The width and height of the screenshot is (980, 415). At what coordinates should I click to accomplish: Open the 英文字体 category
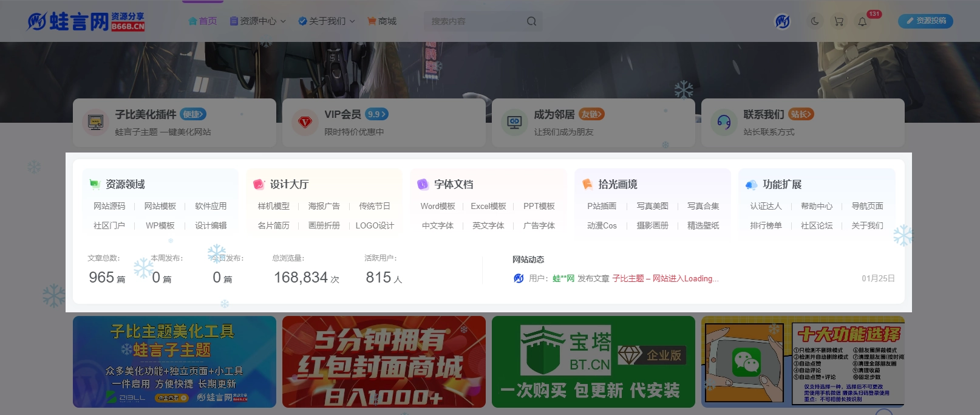489,225
